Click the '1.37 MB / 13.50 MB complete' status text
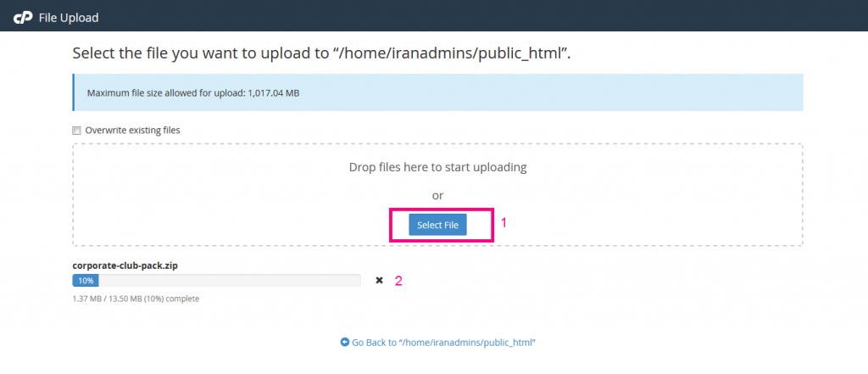This screenshot has width=868, height=374. coord(136,299)
